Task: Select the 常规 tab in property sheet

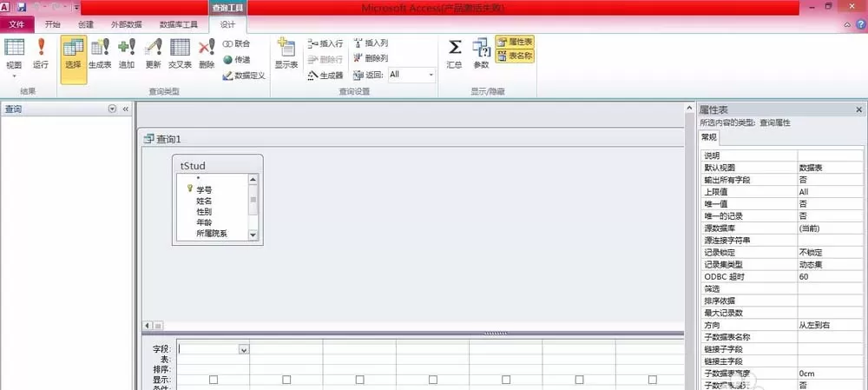Action: pos(709,137)
